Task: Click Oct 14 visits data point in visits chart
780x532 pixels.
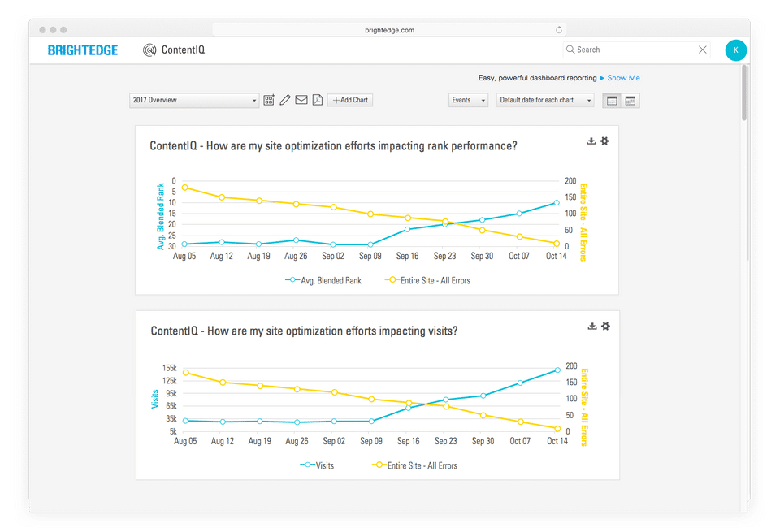Action: click(557, 370)
